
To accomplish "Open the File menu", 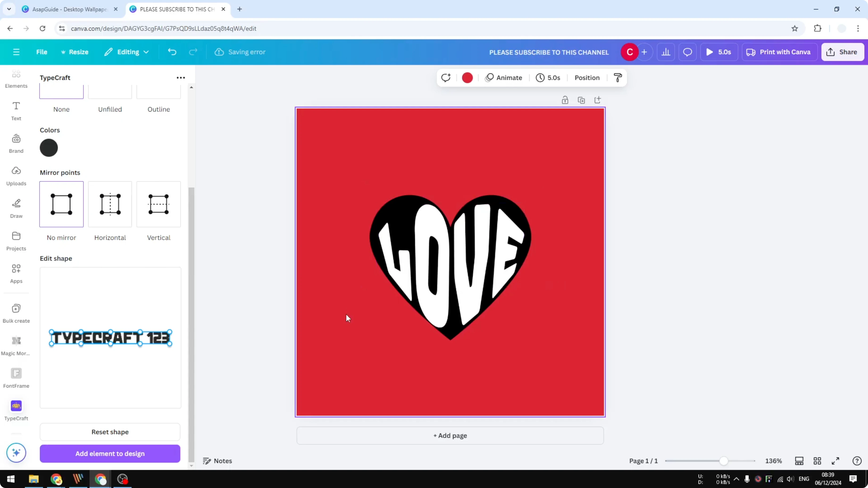I will click(x=42, y=52).
